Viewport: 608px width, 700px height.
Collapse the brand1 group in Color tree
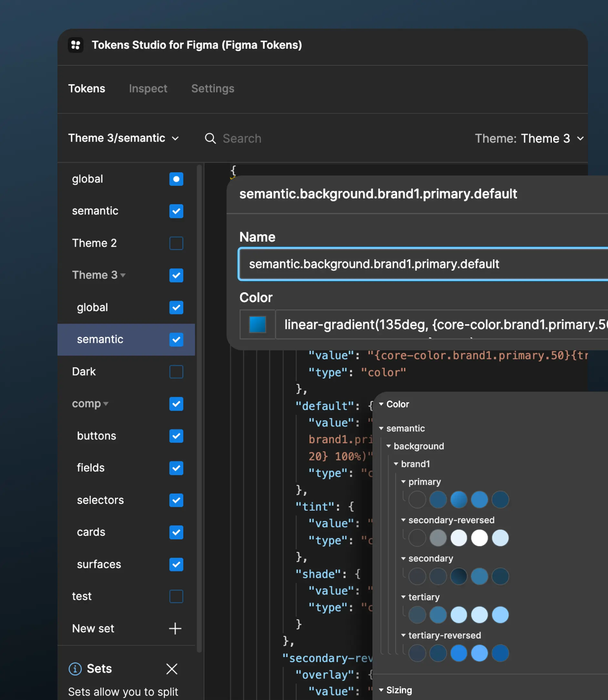click(x=396, y=464)
